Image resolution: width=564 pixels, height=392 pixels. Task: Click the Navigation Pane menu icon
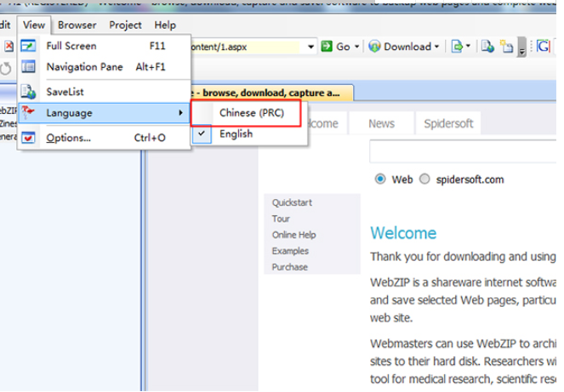pos(29,67)
